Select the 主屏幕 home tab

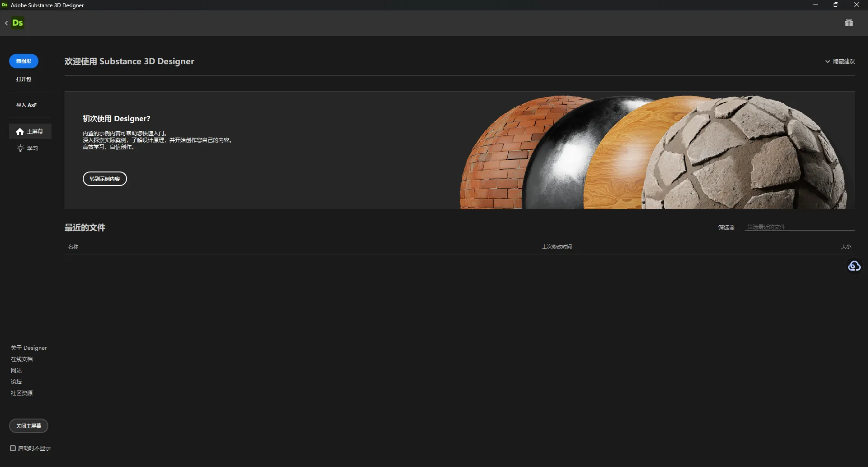pos(30,132)
